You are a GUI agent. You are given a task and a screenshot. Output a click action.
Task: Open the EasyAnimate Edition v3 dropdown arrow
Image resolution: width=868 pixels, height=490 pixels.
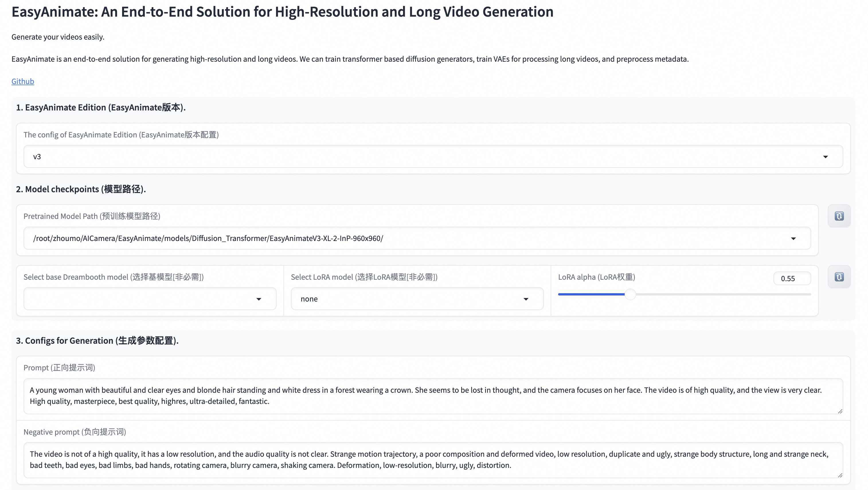825,157
